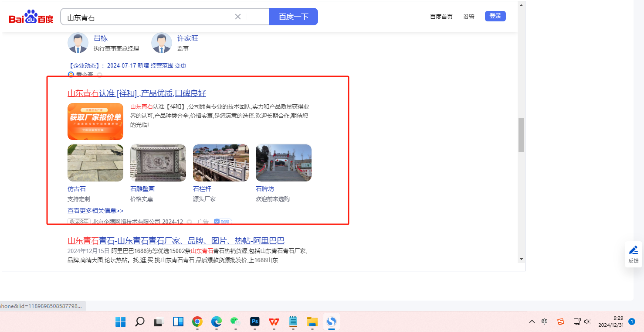Open the 吕栋 name link

point(101,38)
